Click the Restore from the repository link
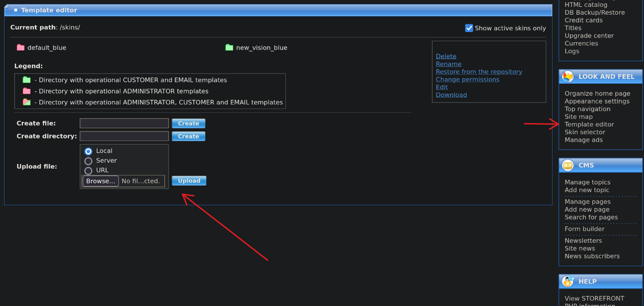This screenshot has width=644, height=306. 478,72
